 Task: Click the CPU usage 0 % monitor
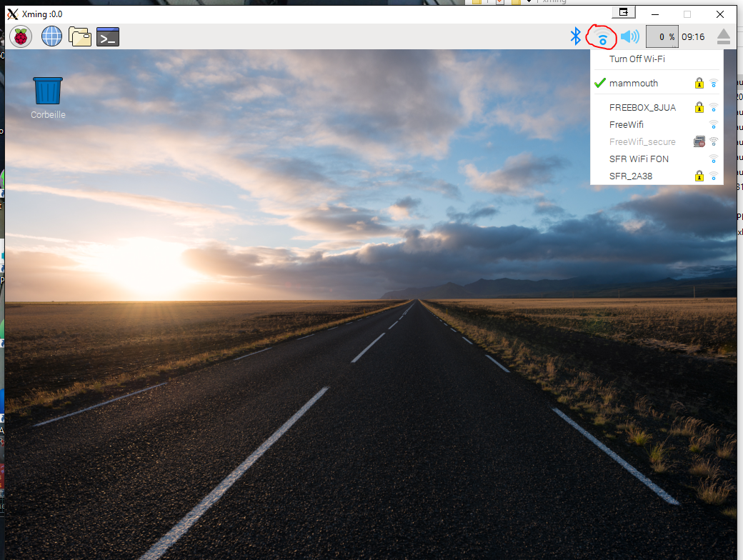click(x=662, y=36)
